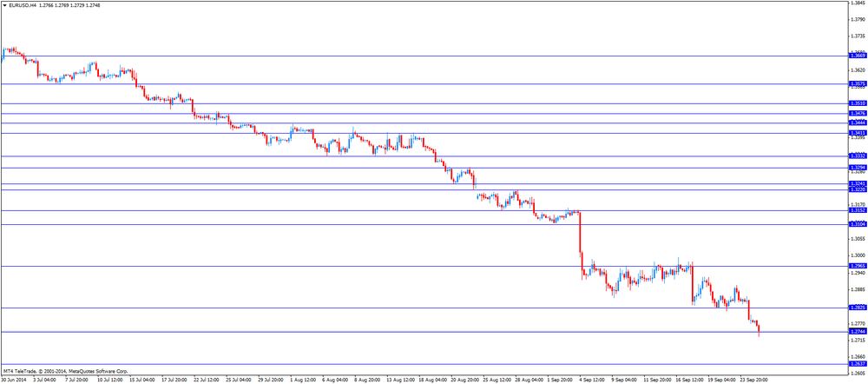The width and height of the screenshot is (868, 384).
Task: Click the small arrow before EURUSD,H4
Action: pos(4,5)
